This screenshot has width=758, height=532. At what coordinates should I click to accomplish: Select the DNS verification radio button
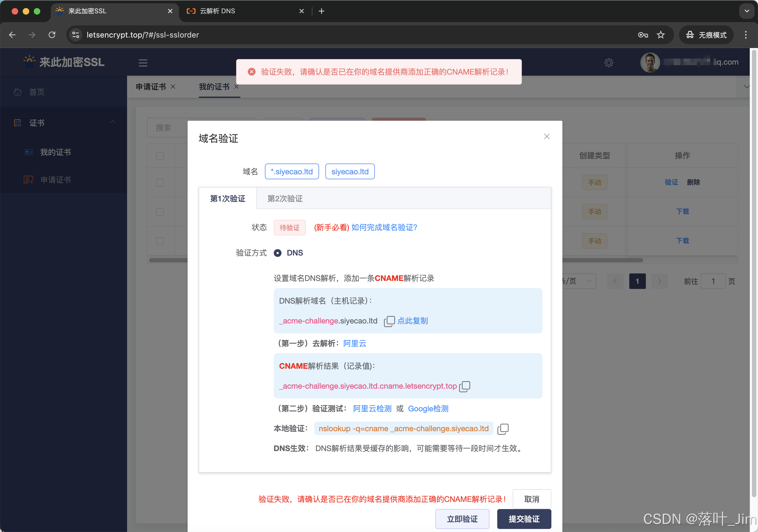tap(278, 253)
